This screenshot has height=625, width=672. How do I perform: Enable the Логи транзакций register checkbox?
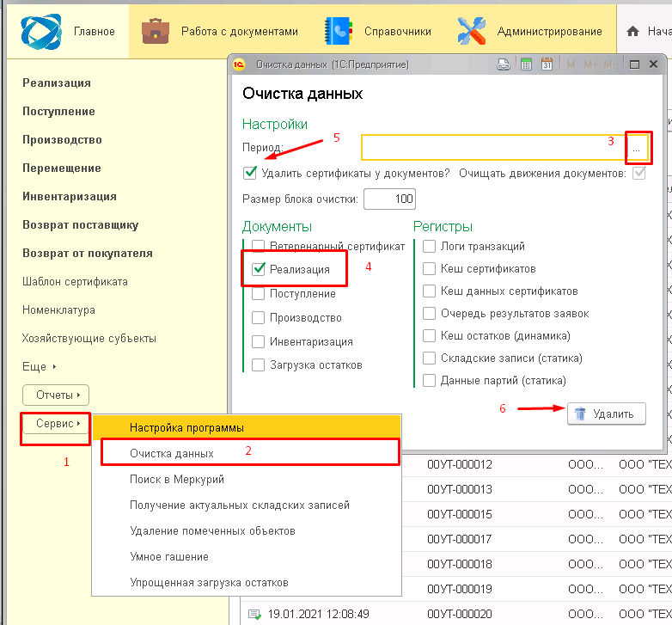(429, 247)
